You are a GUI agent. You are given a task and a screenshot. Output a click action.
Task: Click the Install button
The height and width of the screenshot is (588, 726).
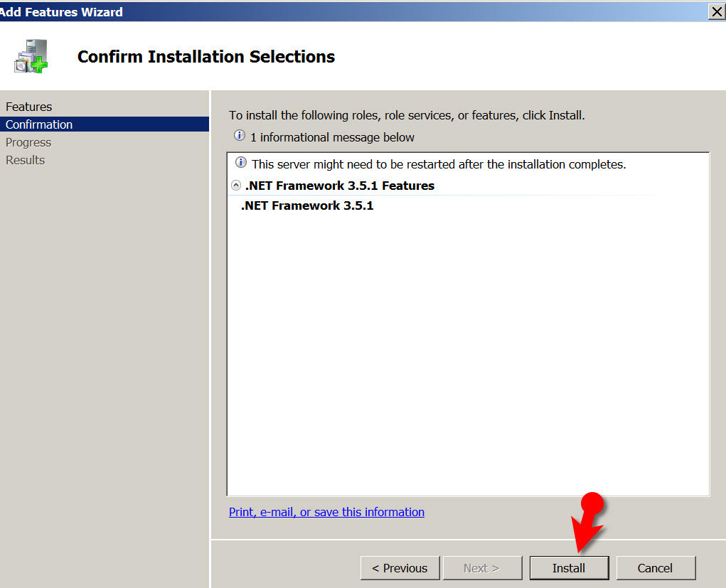[569, 567]
